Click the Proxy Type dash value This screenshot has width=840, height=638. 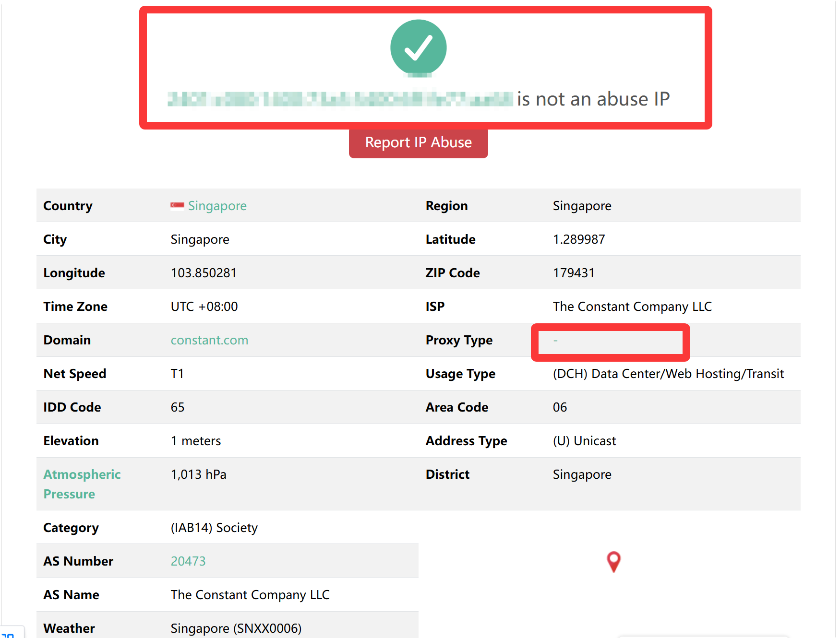tap(555, 340)
